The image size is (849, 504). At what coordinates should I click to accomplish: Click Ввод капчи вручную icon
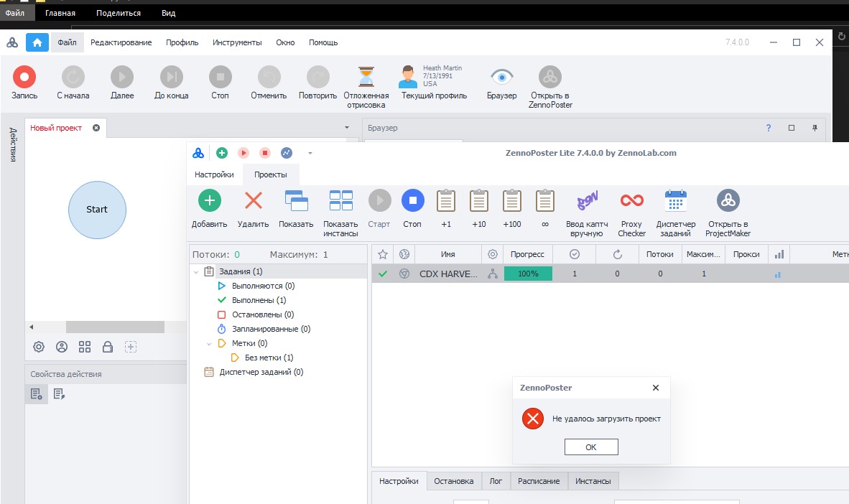click(x=587, y=200)
